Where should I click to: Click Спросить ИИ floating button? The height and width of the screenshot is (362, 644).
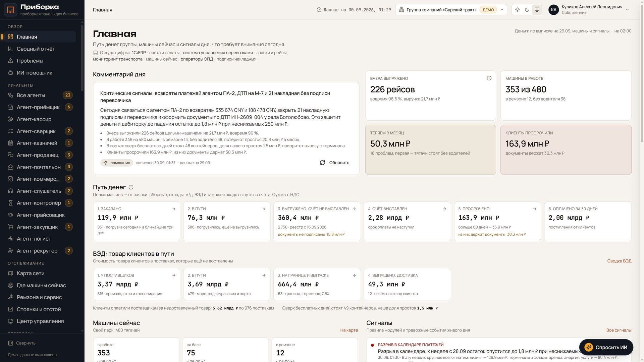click(606, 348)
